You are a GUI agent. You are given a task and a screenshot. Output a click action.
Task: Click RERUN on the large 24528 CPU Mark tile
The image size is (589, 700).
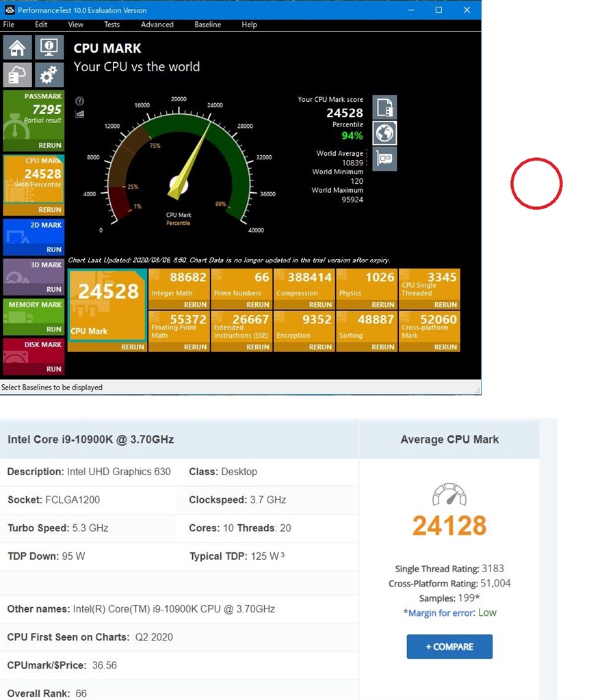pyautogui.click(x=133, y=347)
